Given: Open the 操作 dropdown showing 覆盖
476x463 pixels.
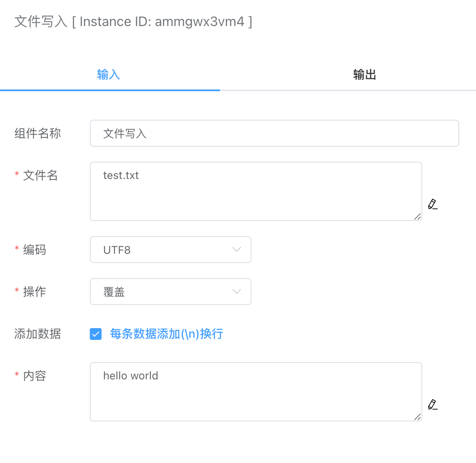Looking at the screenshot, I should click(170, 292).
